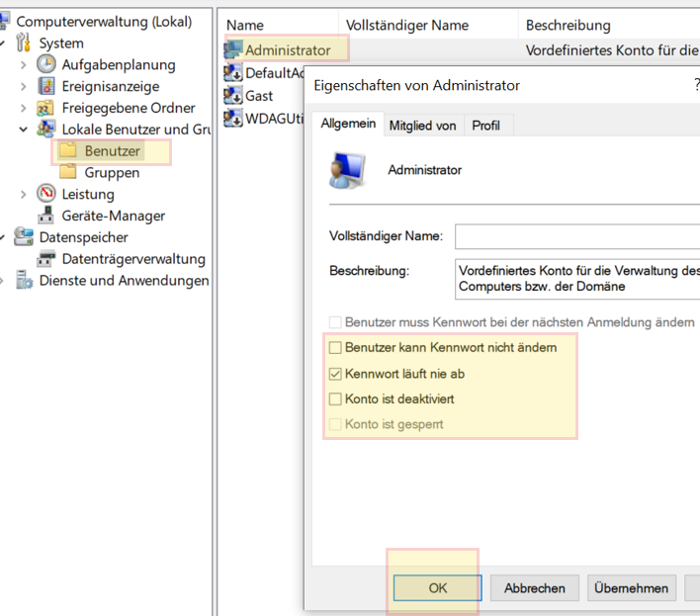Expand the Aufgabenplanung tree node
700x616 pixels.
(x=24, y=64)
